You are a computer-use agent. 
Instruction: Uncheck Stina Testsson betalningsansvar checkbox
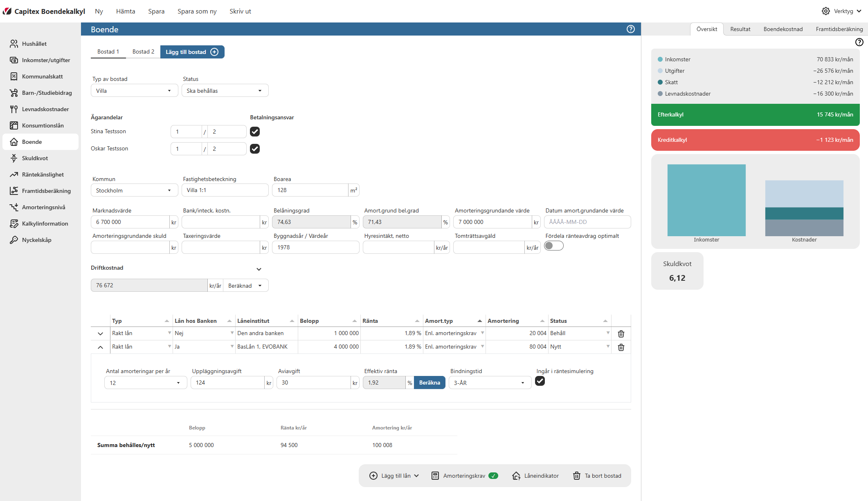click(255, 132)
